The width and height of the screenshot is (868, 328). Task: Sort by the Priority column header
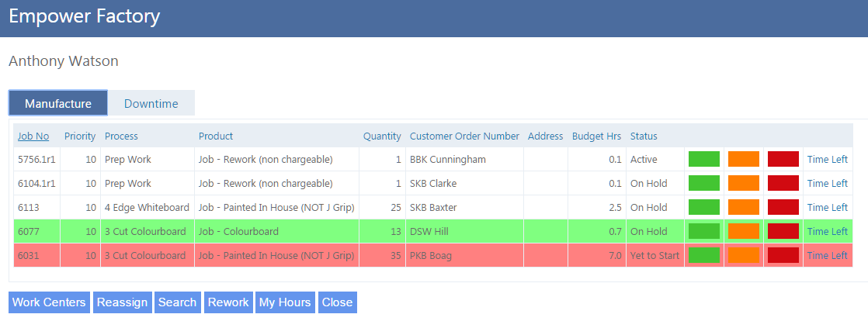click(80, 136)
